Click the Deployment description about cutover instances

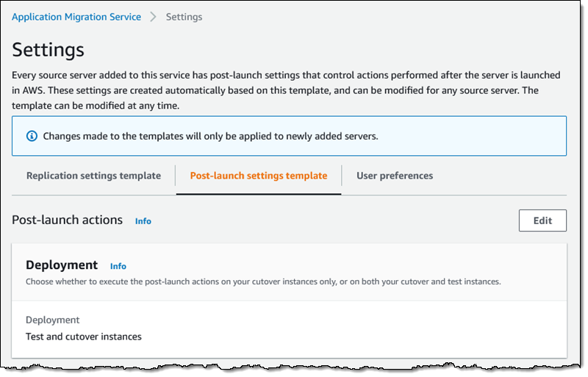pos(263,281)
